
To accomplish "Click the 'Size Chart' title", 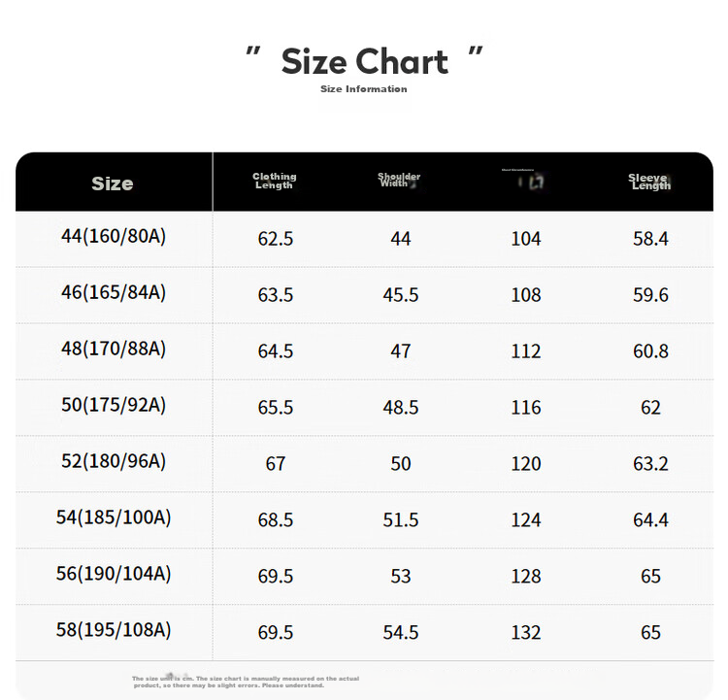I will (364, 61).
